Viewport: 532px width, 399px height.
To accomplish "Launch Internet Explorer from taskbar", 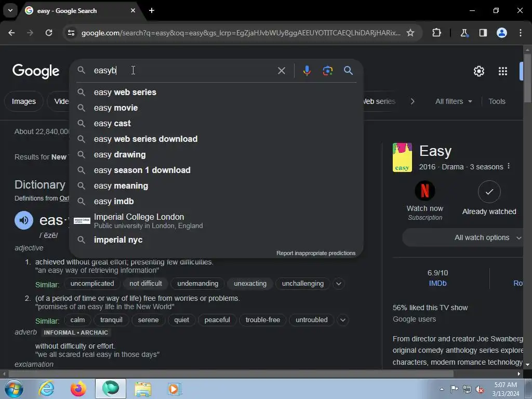I will pos(46,389).
